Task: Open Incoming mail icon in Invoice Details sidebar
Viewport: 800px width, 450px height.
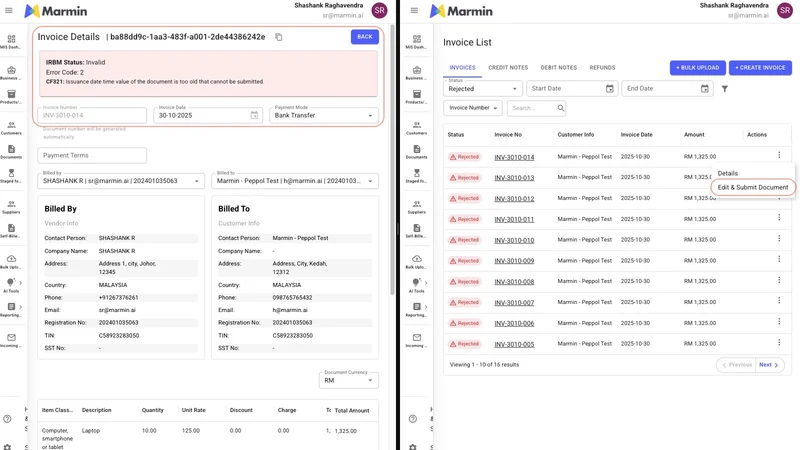Action: click(11, 337)
